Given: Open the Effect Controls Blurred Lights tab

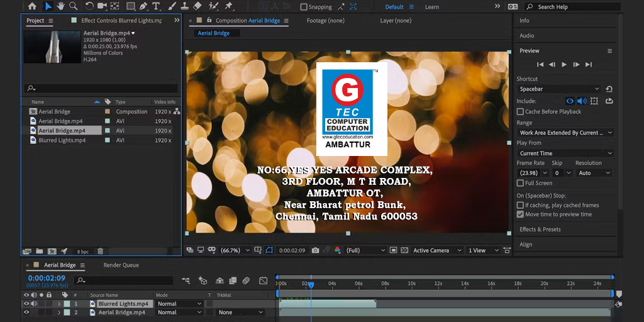Looking at the screenshot, I should (x=121, y=21).
